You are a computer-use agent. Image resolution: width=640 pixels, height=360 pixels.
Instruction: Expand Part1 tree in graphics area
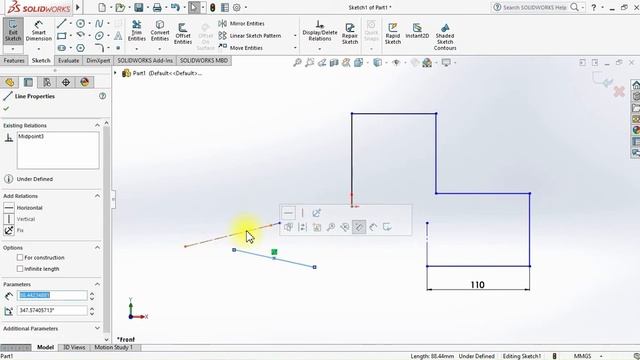pyautogui.click(x=116, y=73)
